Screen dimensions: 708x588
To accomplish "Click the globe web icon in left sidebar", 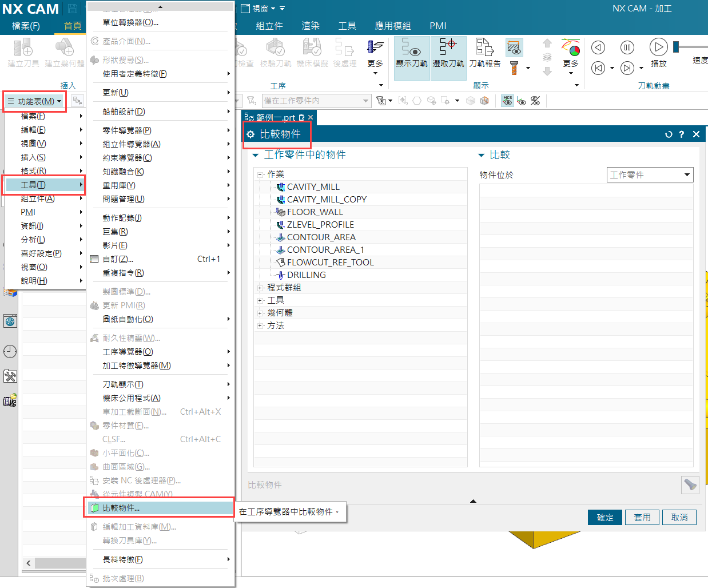I will (10, 321).
